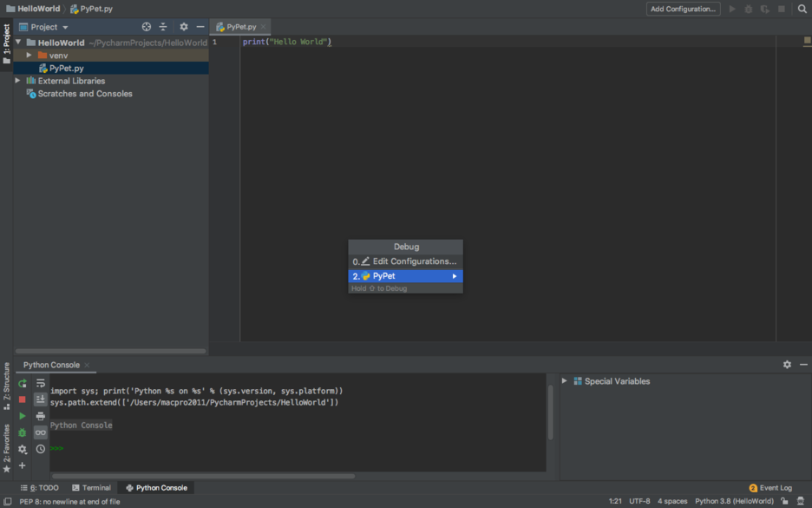
Task: Open the TODO tool window tab
Action: pos(39,488)
